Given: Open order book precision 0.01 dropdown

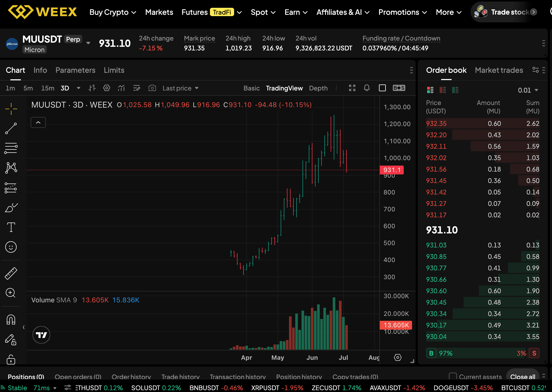Looking at the screenshot, I should pyautogui.click(x=528, y=90).
